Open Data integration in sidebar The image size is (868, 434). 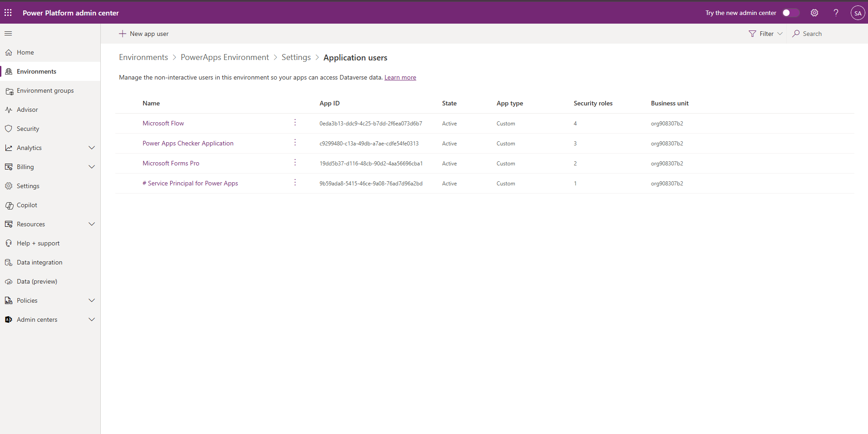50,262
